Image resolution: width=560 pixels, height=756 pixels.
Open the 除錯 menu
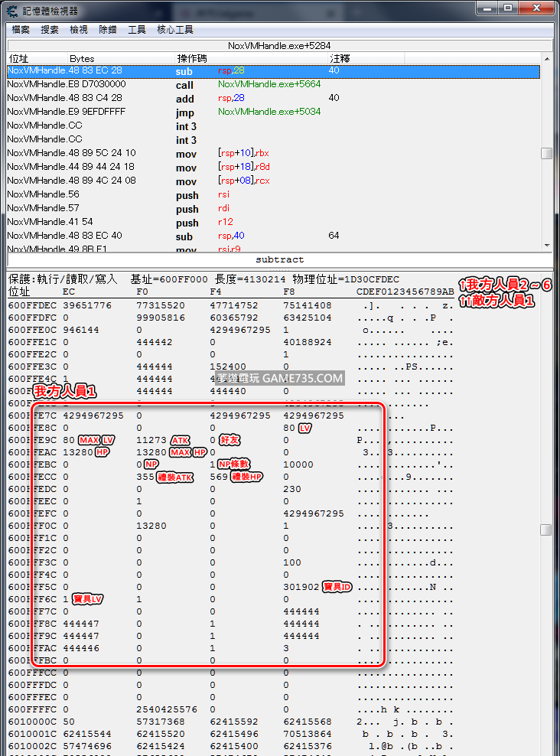tap(107, 30)
